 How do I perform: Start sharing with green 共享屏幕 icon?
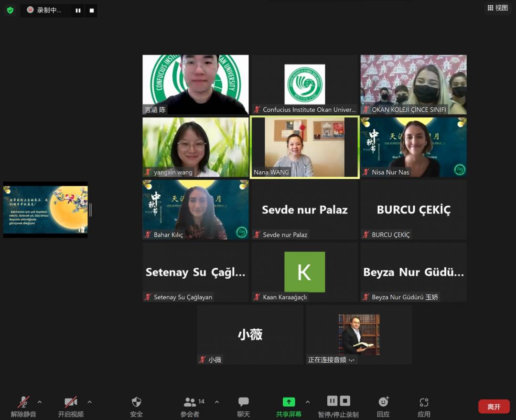tap(289, 402)
